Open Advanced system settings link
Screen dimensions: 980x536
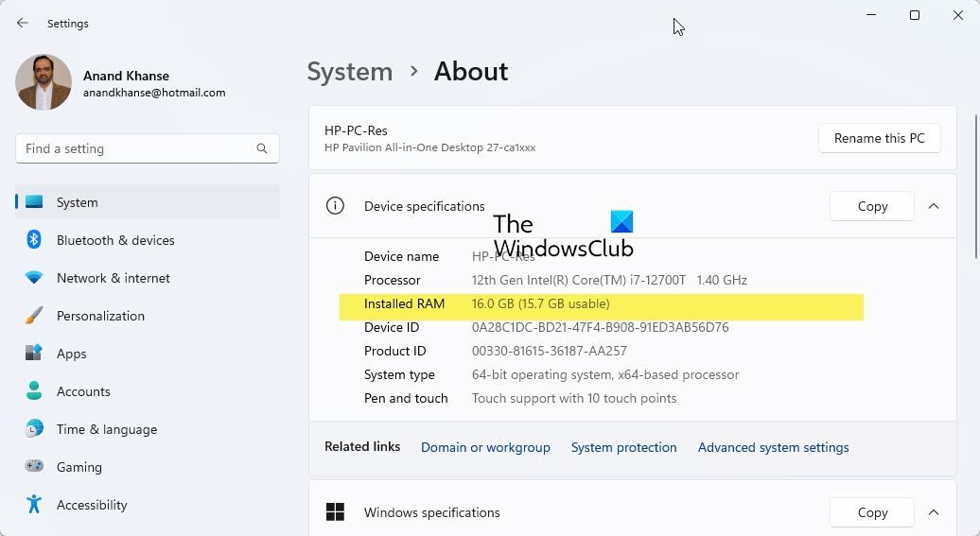[x=773, y=447]
